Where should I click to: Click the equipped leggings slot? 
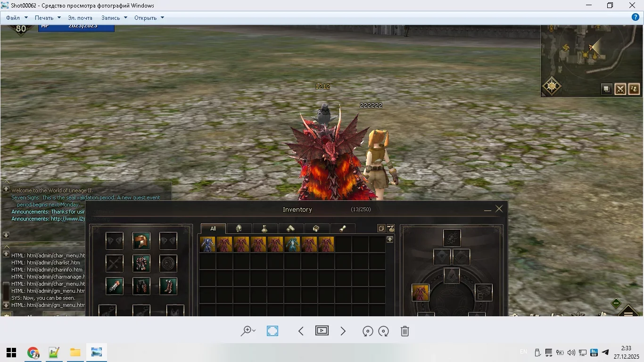(x=141, y=286)
